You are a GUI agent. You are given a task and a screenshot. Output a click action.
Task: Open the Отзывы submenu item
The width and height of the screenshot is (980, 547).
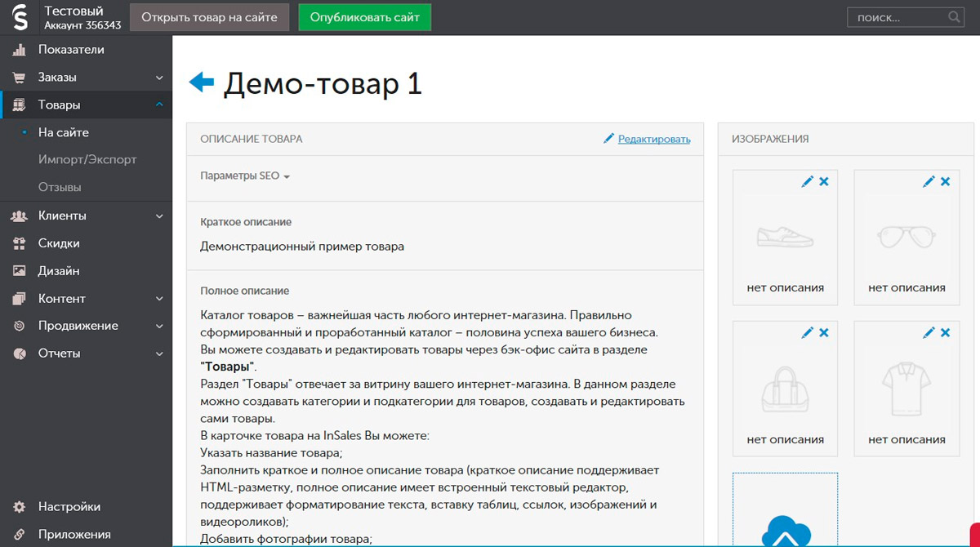[60, 187]
